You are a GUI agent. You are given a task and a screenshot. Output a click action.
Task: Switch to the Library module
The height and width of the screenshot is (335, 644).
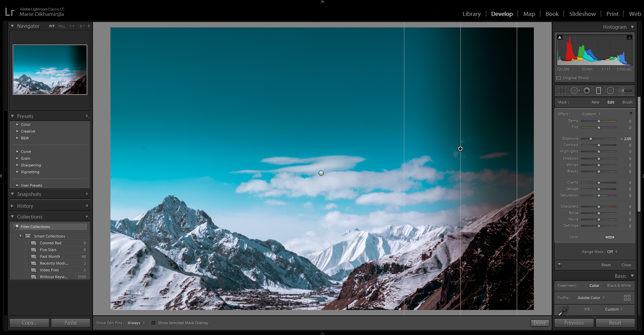(x=471, y=14)
